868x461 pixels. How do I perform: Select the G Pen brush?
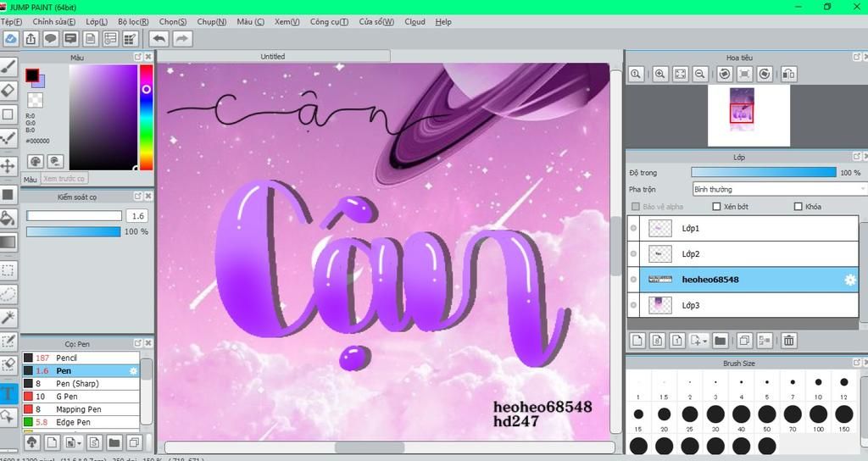(81, 397)
